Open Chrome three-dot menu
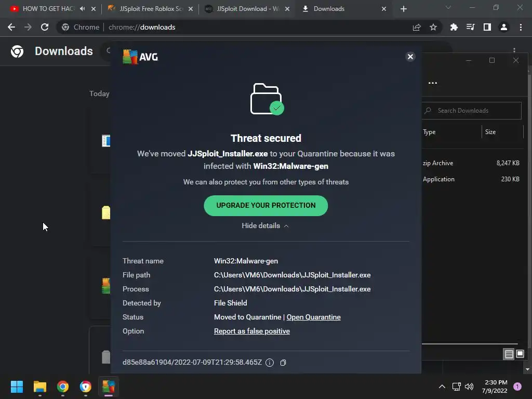532x399 pixels. pos(521,27)
